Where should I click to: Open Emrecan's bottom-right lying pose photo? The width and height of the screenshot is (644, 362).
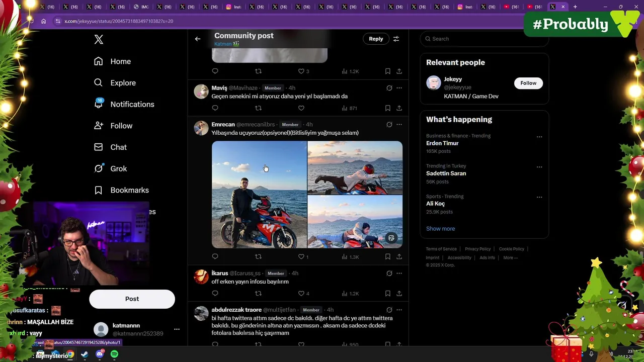(355, 222)
